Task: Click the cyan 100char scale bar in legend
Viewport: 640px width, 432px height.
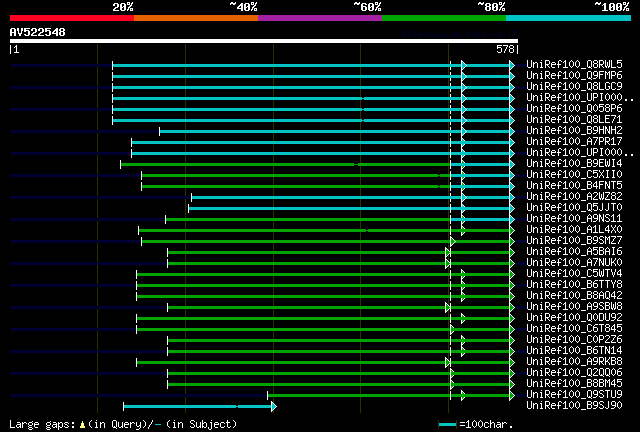Action: pyautogui.click(x=447, y=425)
